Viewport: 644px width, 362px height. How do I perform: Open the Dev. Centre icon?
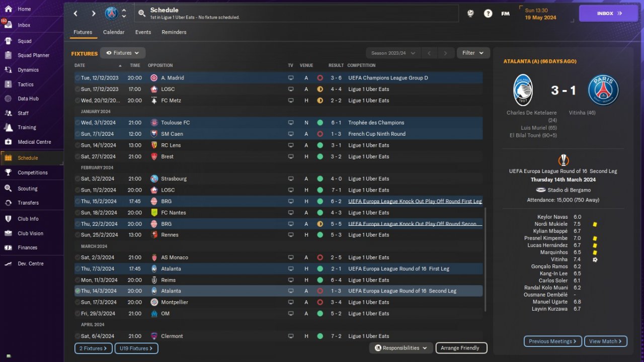click(x=9, y=263)
